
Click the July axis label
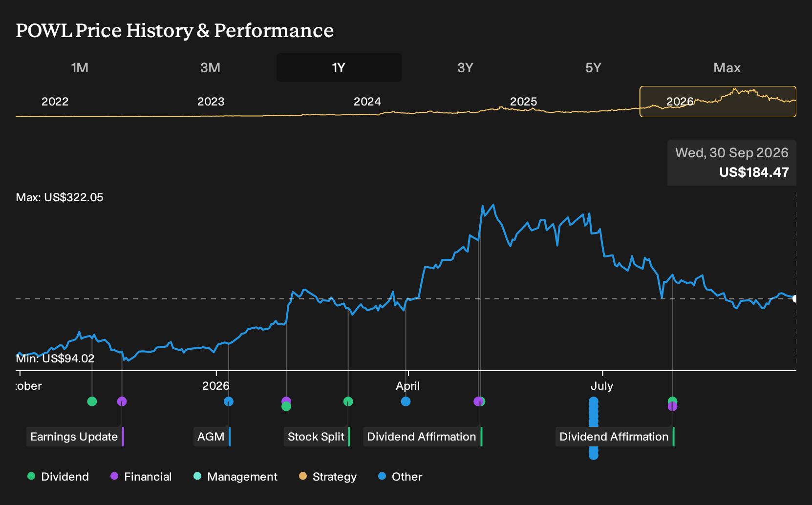[602, 386]
